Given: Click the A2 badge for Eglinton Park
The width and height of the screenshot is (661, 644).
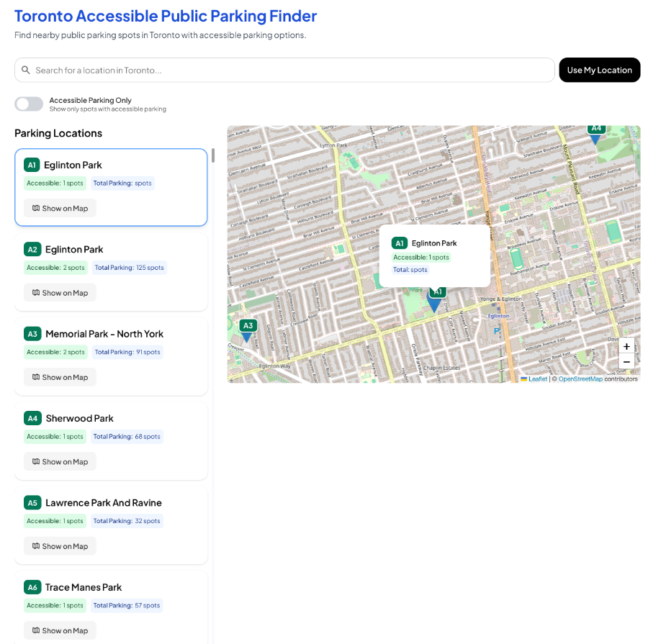Looking at the screenshot, I should pos(32,250).
